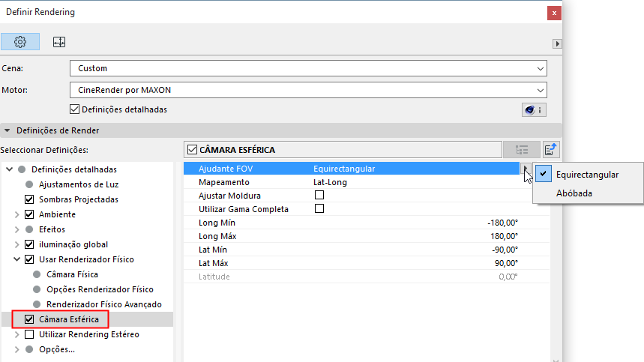
Task: Expand the Efeitos tree node
Action: point(16,229)
